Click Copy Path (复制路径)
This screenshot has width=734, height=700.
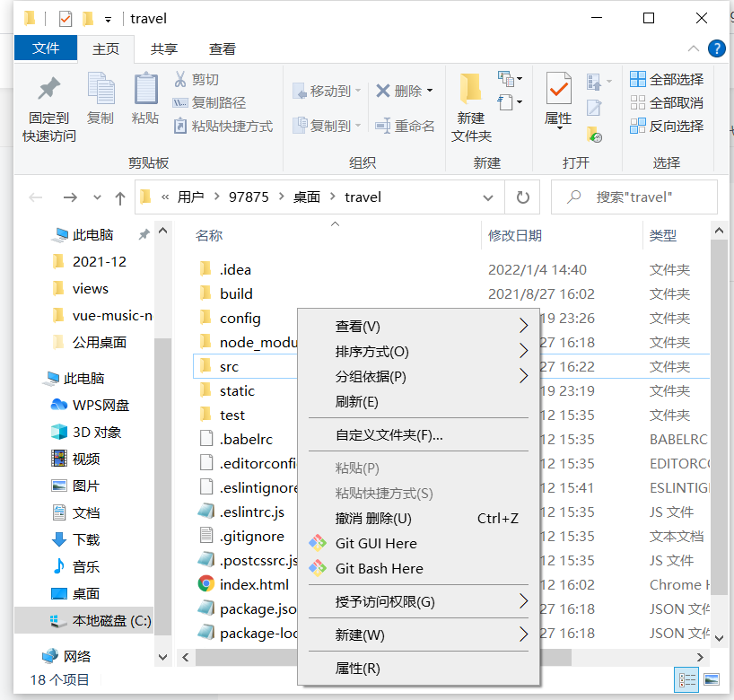click(x=209, y=102)
